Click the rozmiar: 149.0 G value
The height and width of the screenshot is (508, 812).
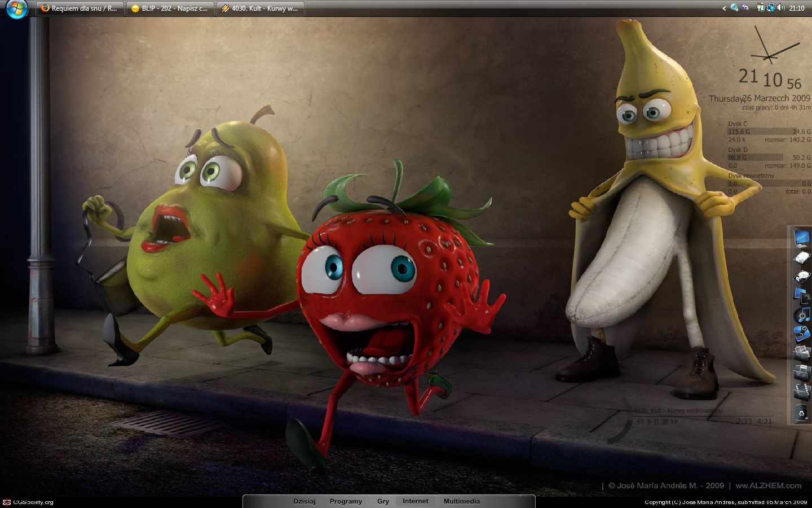787,165
